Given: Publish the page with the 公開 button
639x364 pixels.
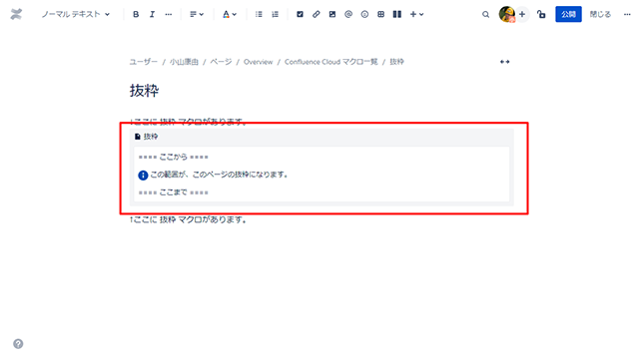Looking at the screenshot, I should pos(568,14).
